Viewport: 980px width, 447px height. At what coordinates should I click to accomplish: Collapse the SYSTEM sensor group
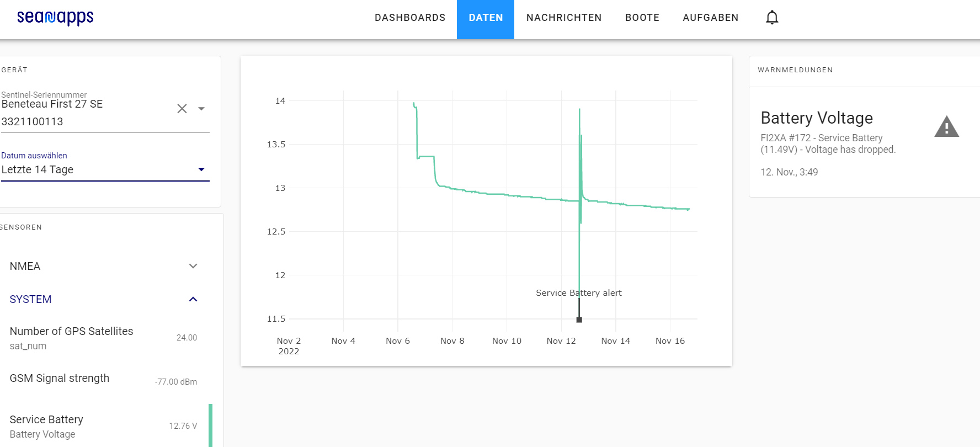[193, 299]
